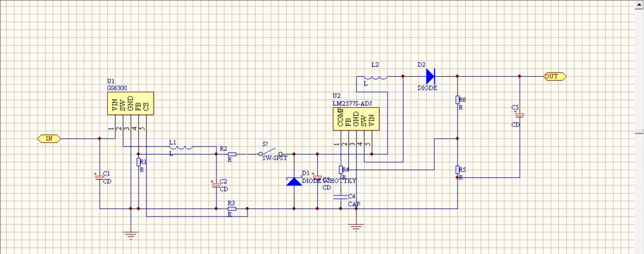Select resistor R1 symbol
Viewport: 644px width, 254px height.
tap(138, 162)
